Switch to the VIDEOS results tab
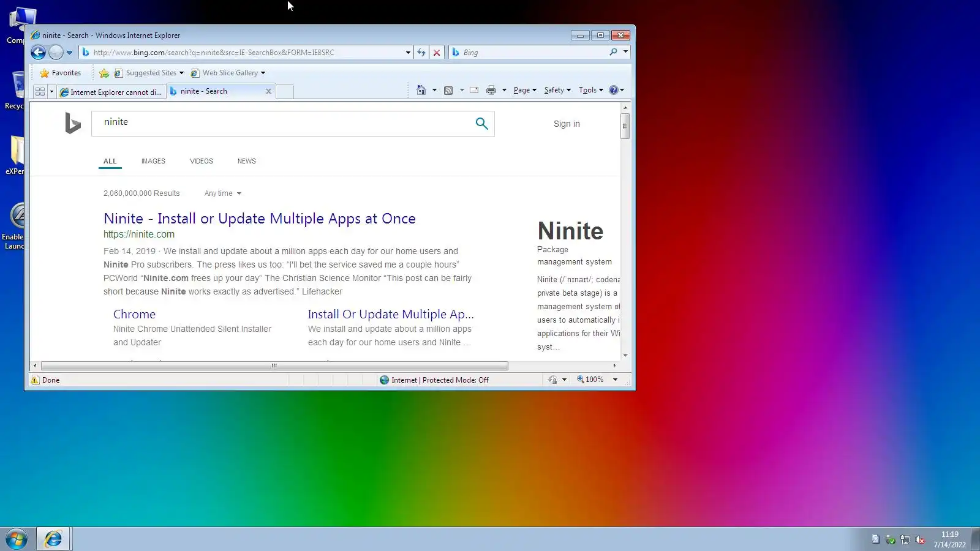 click(x=202, y=161)
